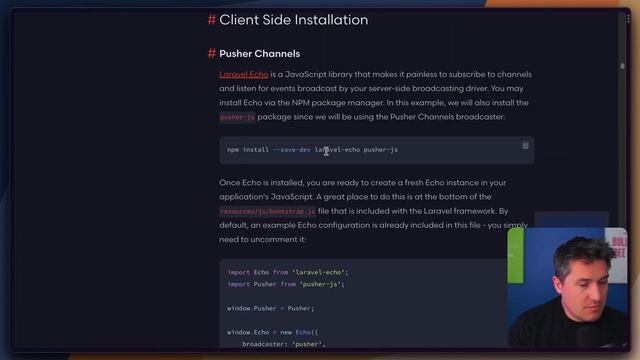Click the 'resources/js/bootstrap.js' inline code
This screenshot has height=360, width=640.
(x=267, y=211)
